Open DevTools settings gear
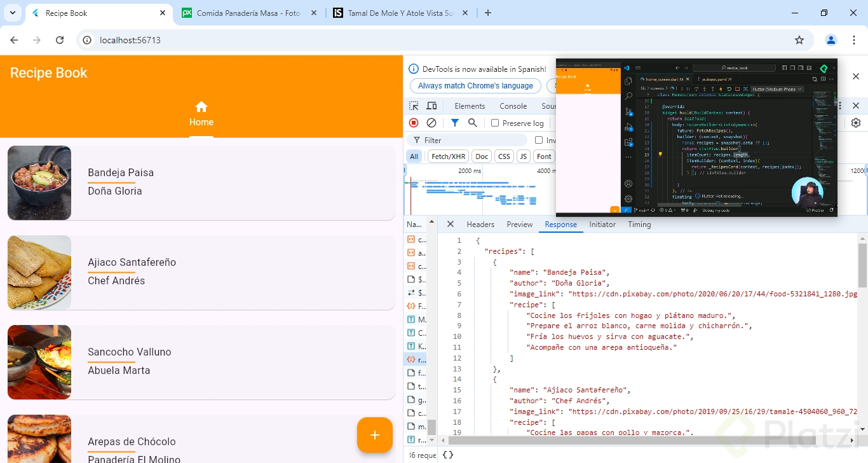This screenshot has height=463, width=868. click(x=856, y=123)
